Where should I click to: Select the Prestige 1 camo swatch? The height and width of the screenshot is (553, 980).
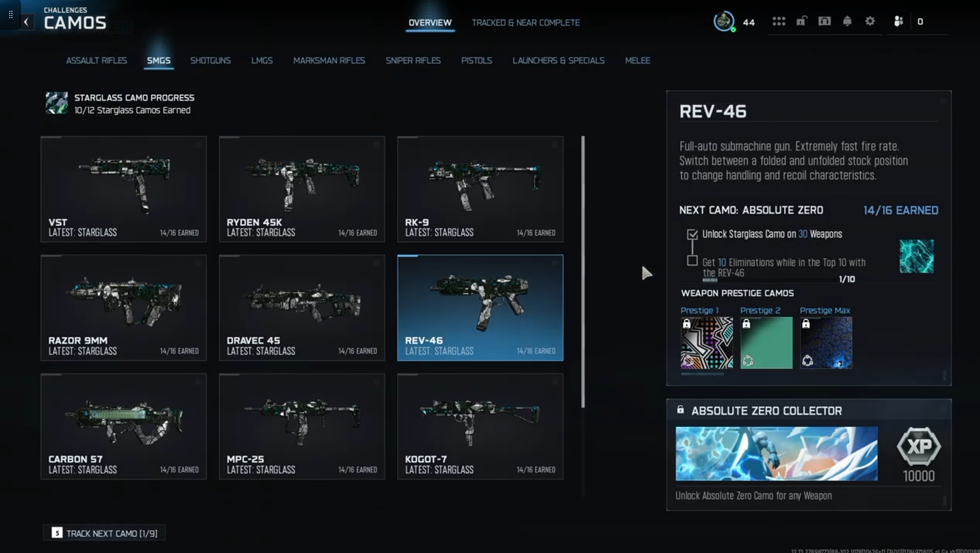pyautogui.click(x=707, y=343)
